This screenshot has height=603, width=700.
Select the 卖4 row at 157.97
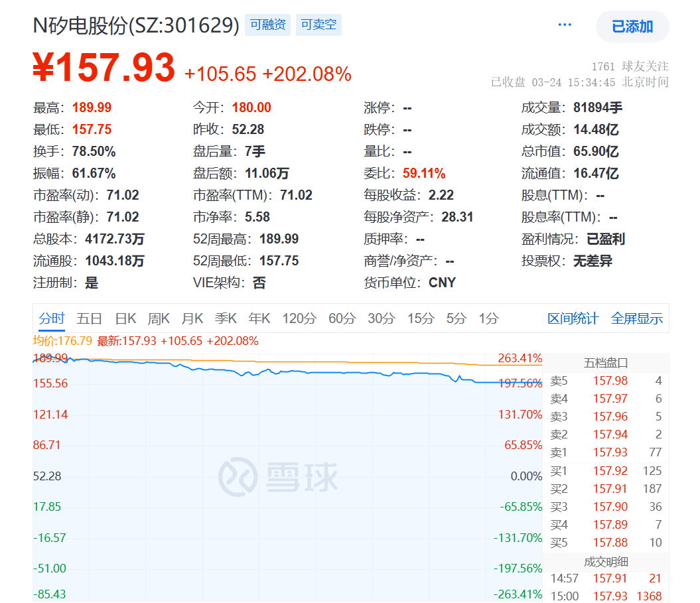pyautogui.click(x=606, y=399)
